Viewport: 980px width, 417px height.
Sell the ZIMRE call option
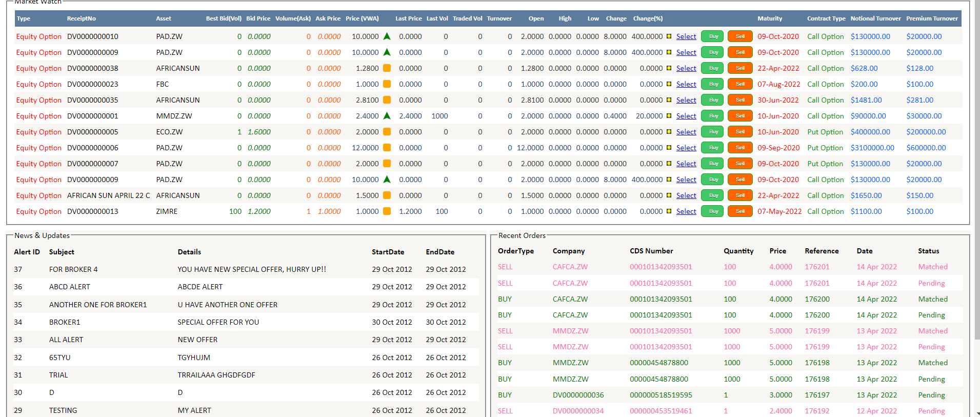(739, 211)
